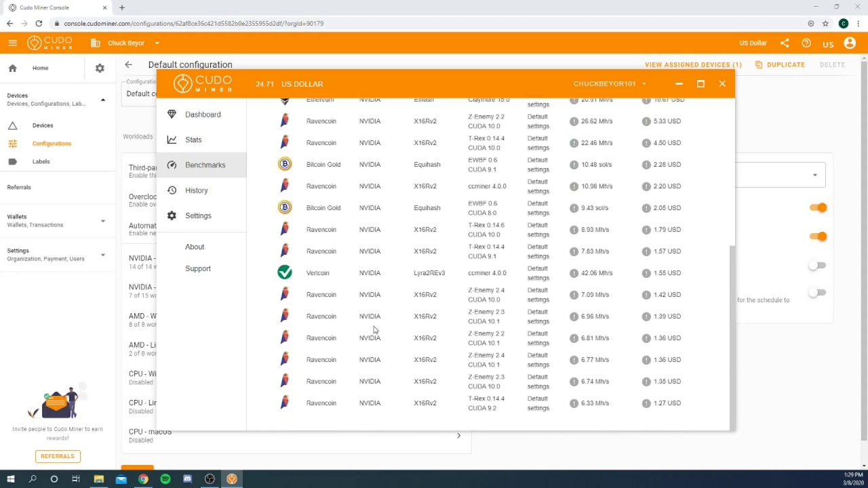Open History clock icon in app sidebar
Viewport: 868px width, 488px height.
point(172,190)
